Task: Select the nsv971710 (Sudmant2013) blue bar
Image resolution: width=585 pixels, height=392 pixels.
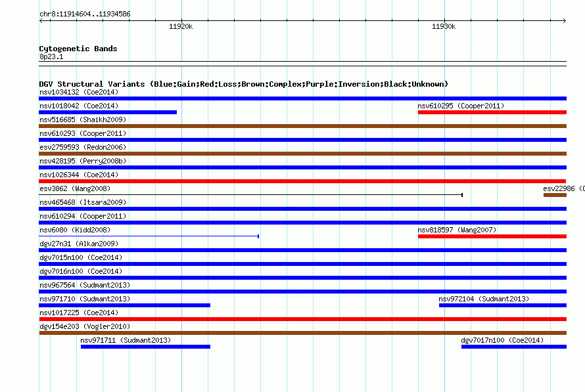Action: tap(125, 305)
